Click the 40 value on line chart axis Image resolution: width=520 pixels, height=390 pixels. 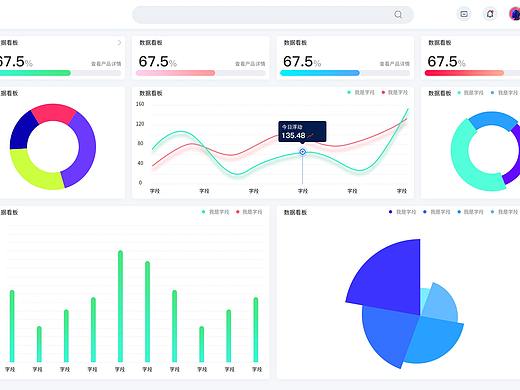140,163
